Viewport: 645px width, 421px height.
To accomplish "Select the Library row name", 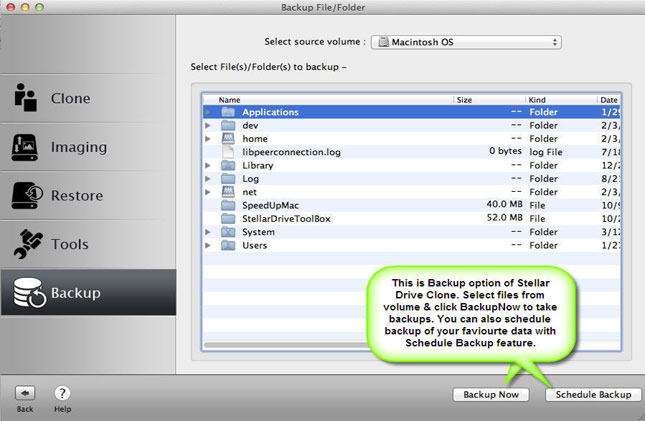I will (258, 165).
